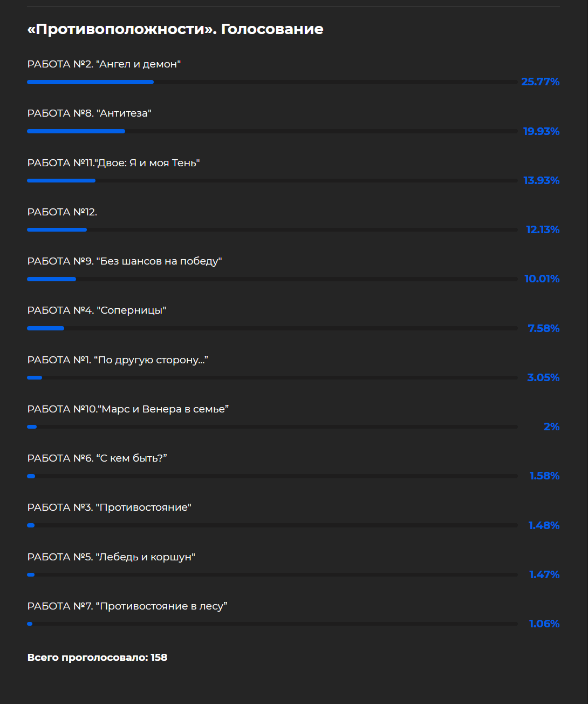Open РАБОТА №3 "Противостояние" entry
This screenshot has height=704, width=588.
110,507
